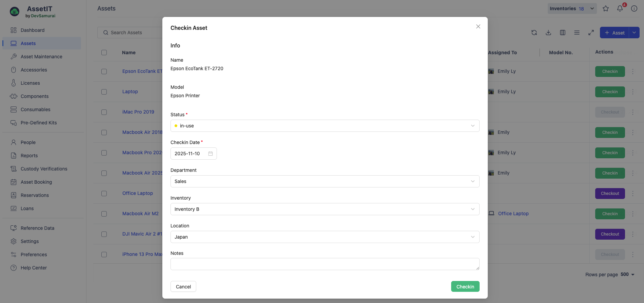Viewport: 644px width, 303px height.
Task: Open calendar picker for Checkin Date
Action: point(210,154)
